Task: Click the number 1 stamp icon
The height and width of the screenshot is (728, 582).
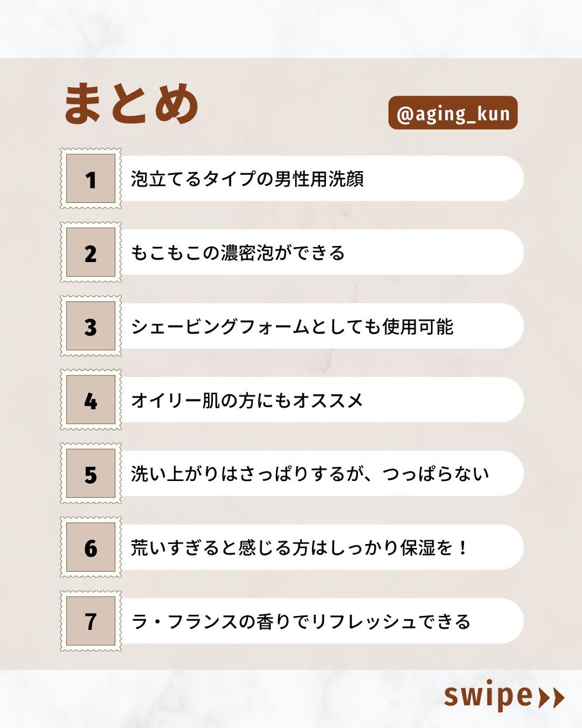Action: click(x=91, y=179)
